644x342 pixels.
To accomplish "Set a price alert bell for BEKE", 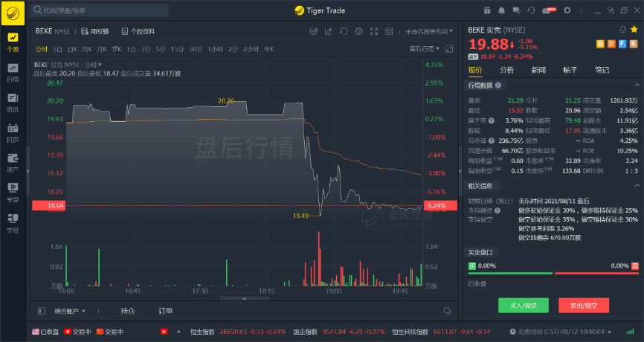I will pos(622,29).
